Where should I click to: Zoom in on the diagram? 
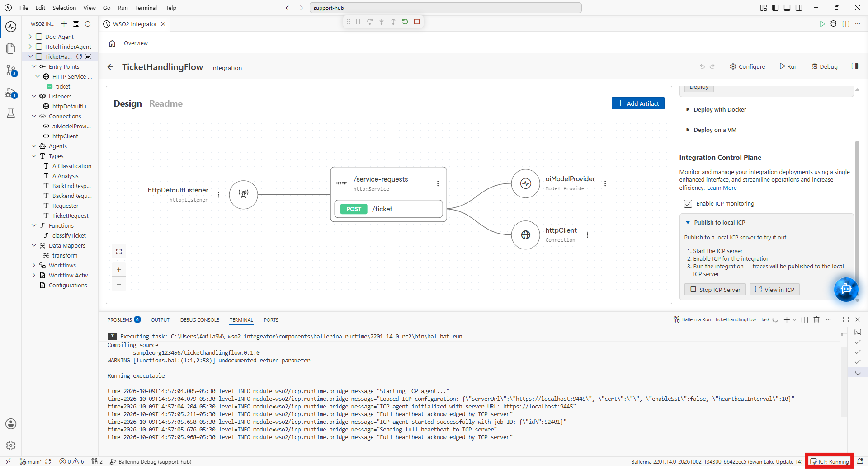[x=119, y=270]
